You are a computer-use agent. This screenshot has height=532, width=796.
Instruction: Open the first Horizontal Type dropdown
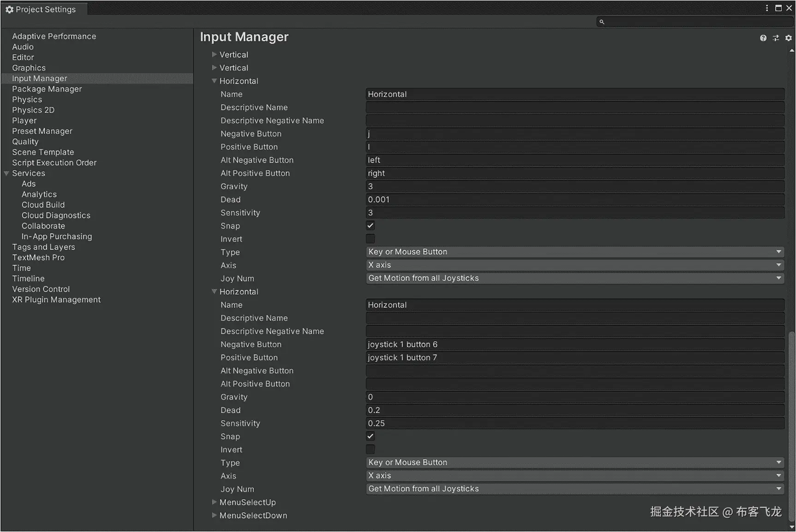575,252
